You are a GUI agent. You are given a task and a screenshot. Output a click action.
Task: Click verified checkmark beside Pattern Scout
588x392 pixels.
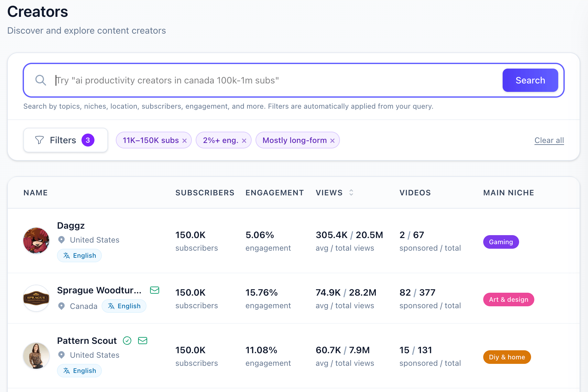pos(127,341)
